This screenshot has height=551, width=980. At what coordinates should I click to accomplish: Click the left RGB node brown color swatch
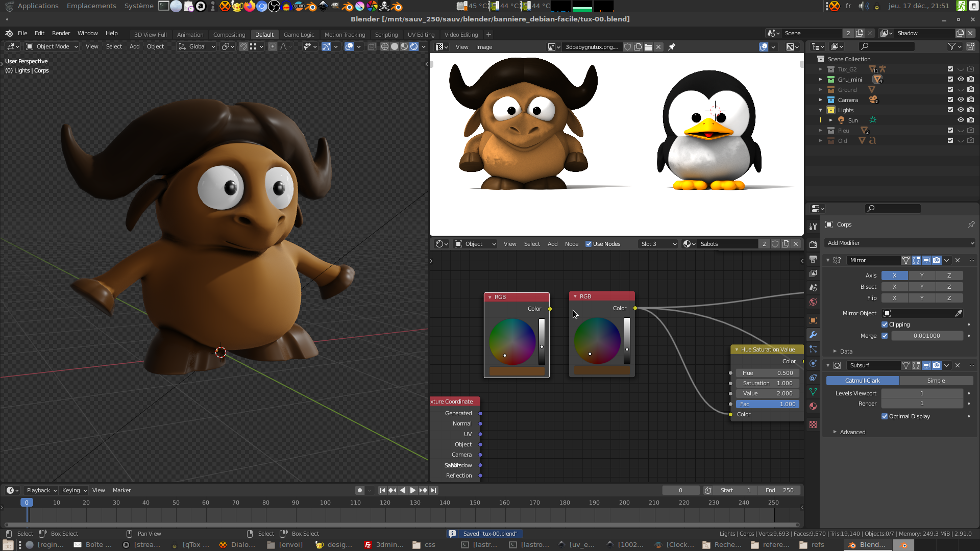517,371
